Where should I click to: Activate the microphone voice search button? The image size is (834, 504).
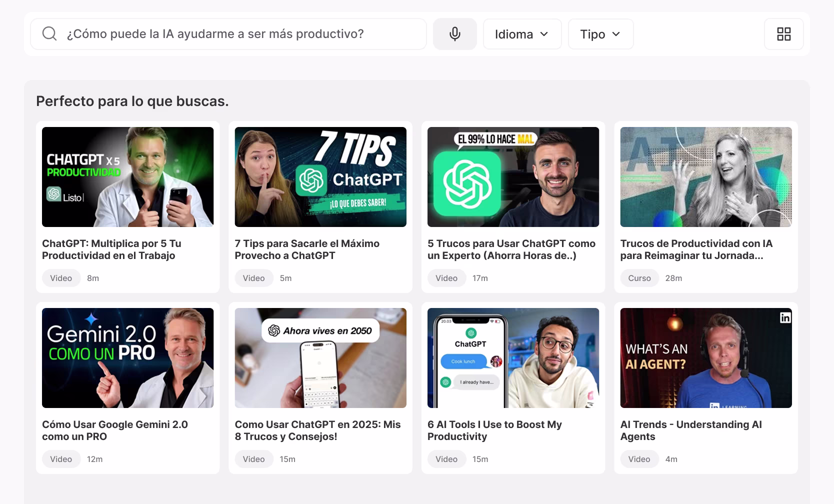coord(455,34)
